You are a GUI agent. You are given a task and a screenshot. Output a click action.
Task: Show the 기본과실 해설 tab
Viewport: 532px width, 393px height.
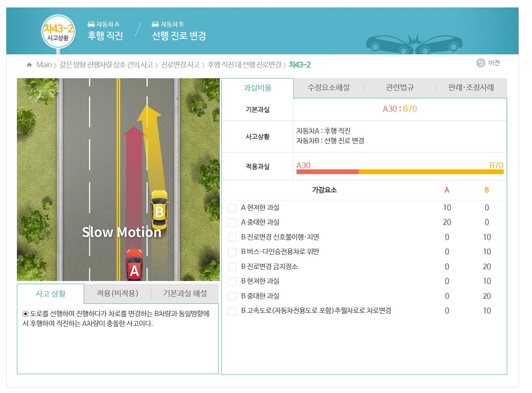pyautogui.click(x=185, y=294)
